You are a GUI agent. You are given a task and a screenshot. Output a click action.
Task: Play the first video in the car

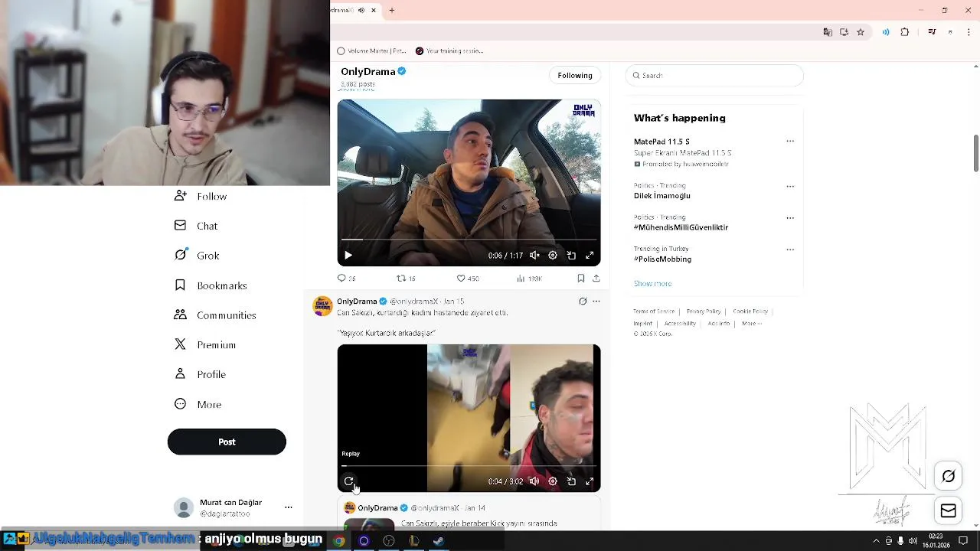click(x=348, y=256)
